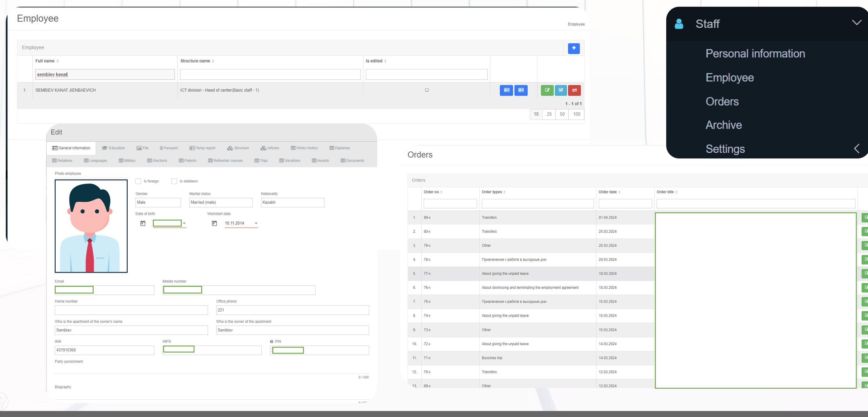Switch to the Vacations tab
This screenshot has width=868, height=417.
[290, 161]
